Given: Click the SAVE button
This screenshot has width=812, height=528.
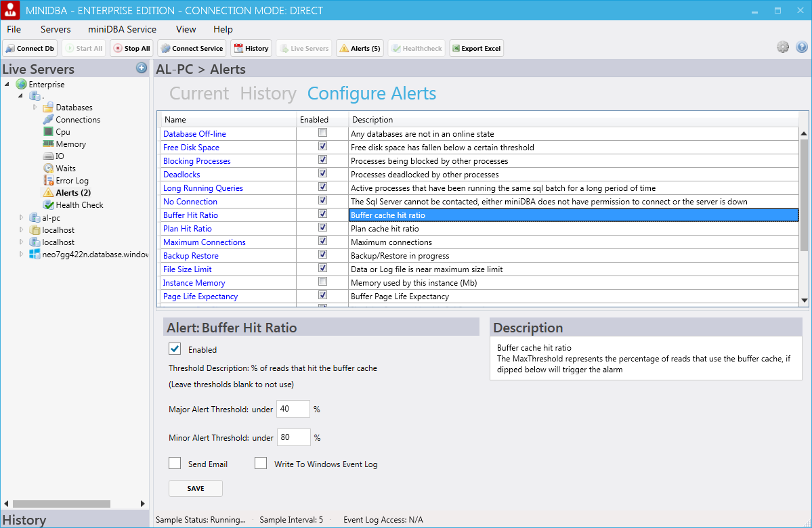Looking at the screenshot, I should point(196,488).
